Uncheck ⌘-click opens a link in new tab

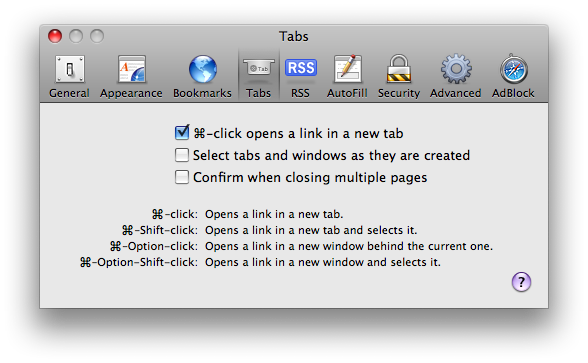[182, 133]
